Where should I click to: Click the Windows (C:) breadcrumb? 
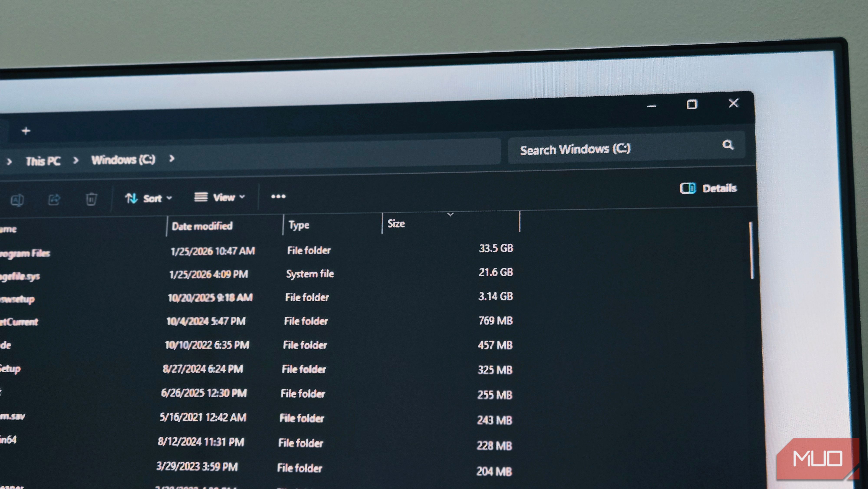point(123,160)
